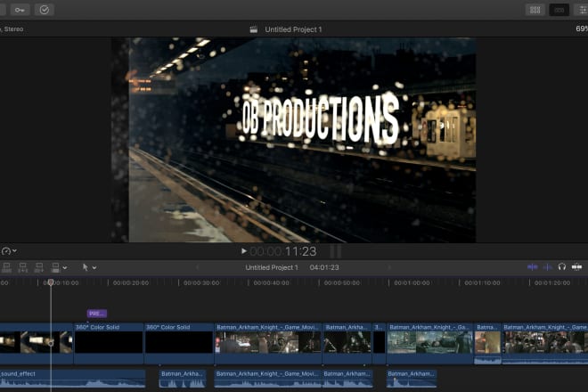
Task: Go forward in timeline history
Action: tap(389, 267)
